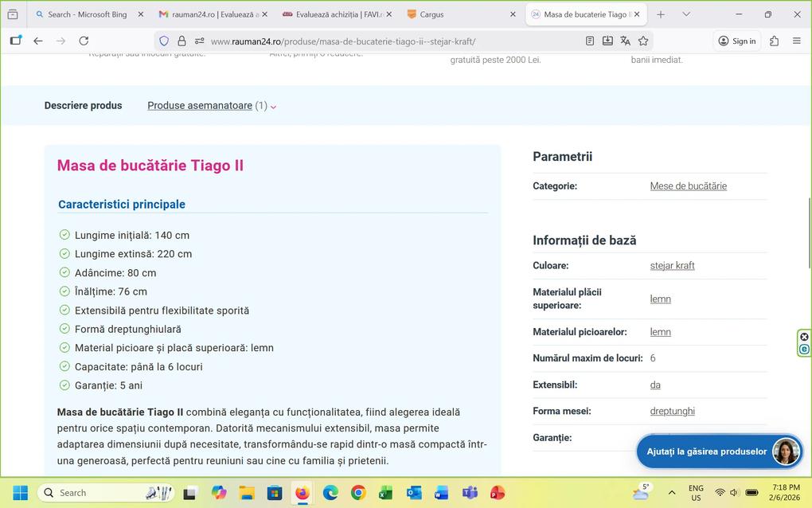Viewport: 812px width, 508px height.
Task: Open the tab list chevron dropdown
Action: click(x=685, y=14)
